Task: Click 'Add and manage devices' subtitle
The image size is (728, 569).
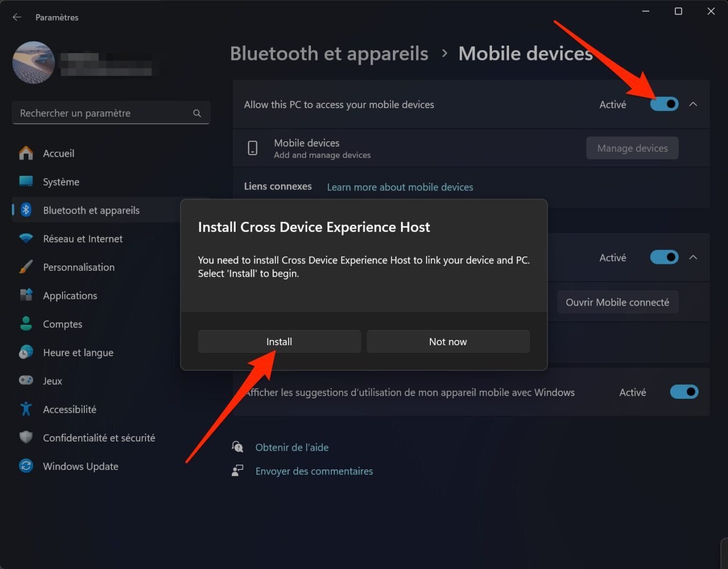Action: [322, 155]
